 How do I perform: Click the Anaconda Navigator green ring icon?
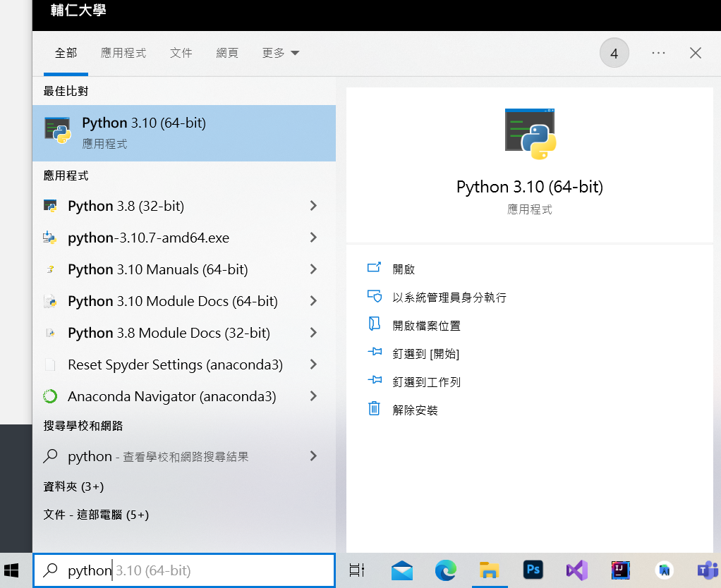click(50, 396)
